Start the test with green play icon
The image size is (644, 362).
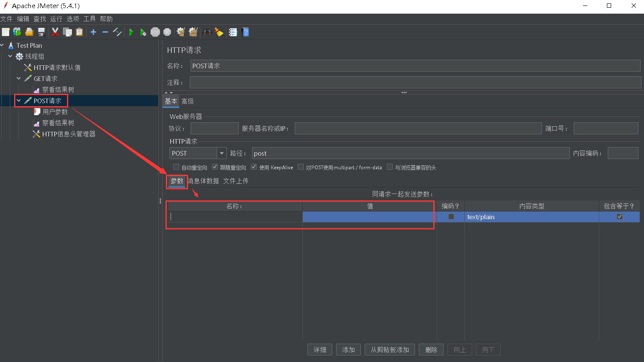131,32
